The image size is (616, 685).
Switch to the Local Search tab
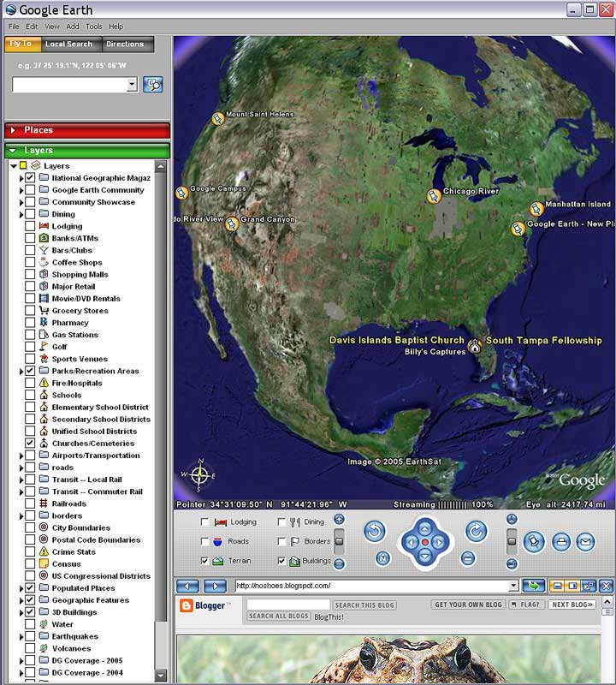pos(69,45)
